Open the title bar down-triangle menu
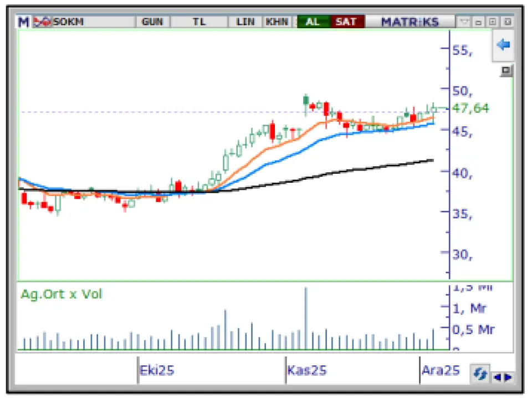 tap(464, 22)
